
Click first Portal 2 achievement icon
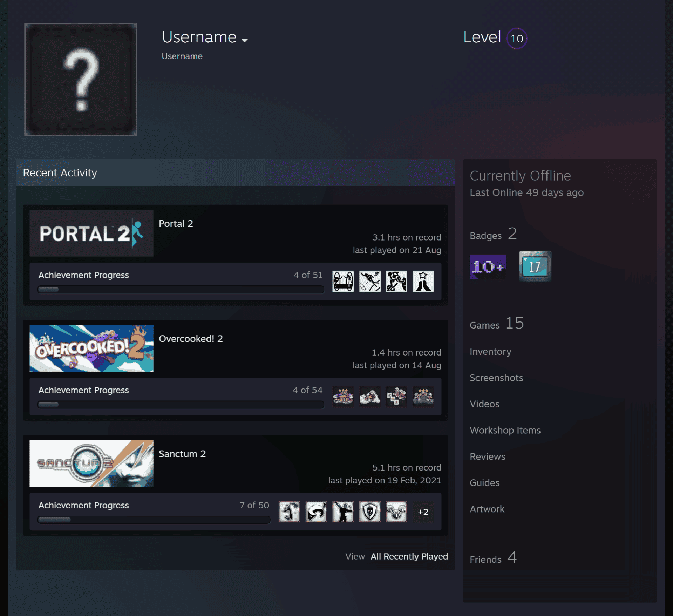pos(343,281)
